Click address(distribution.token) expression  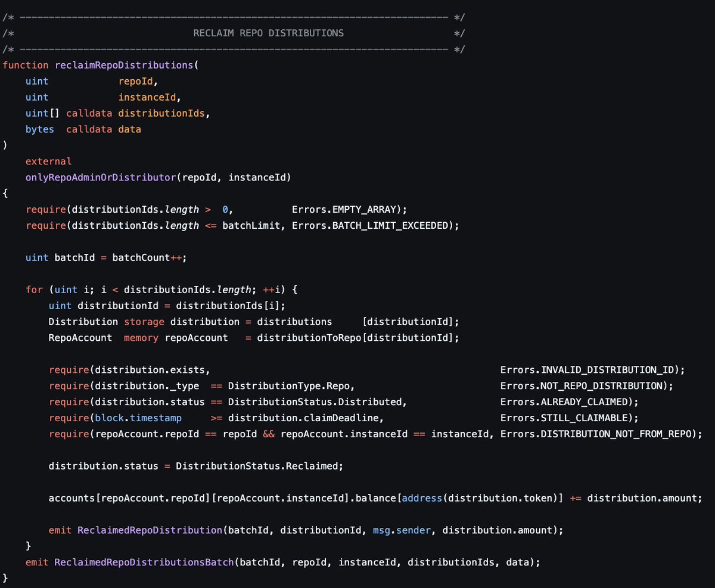tap(480, 499)
